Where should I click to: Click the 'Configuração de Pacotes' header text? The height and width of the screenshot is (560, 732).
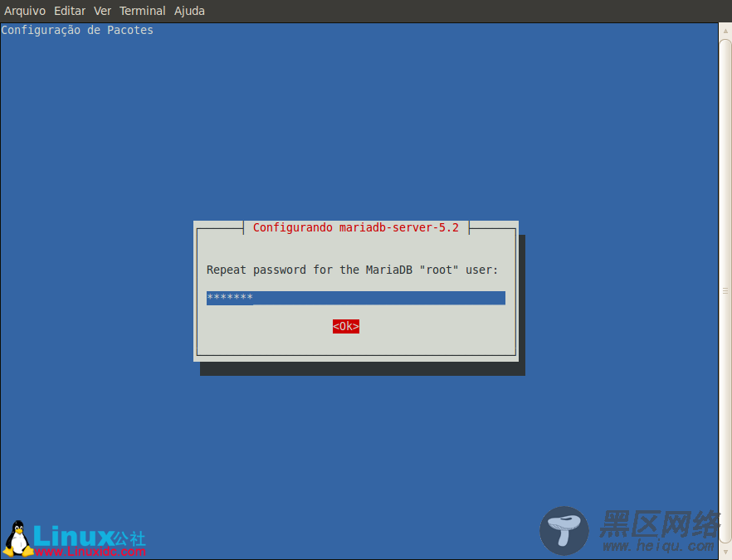[x=77, y=31]
